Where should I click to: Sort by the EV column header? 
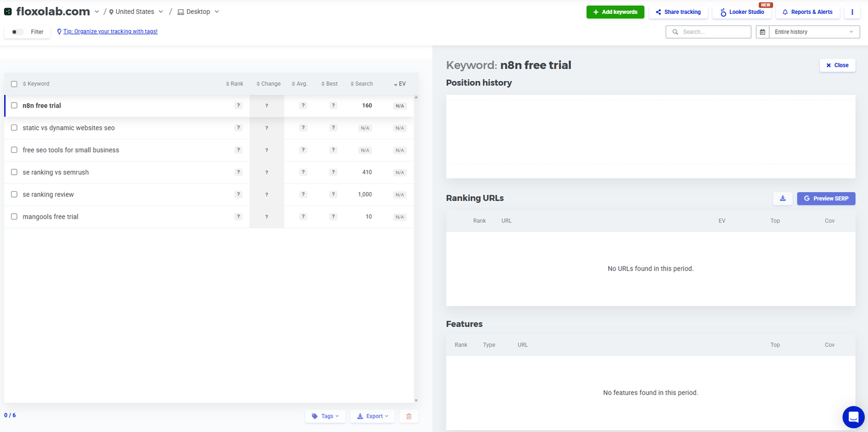[400, 84]
